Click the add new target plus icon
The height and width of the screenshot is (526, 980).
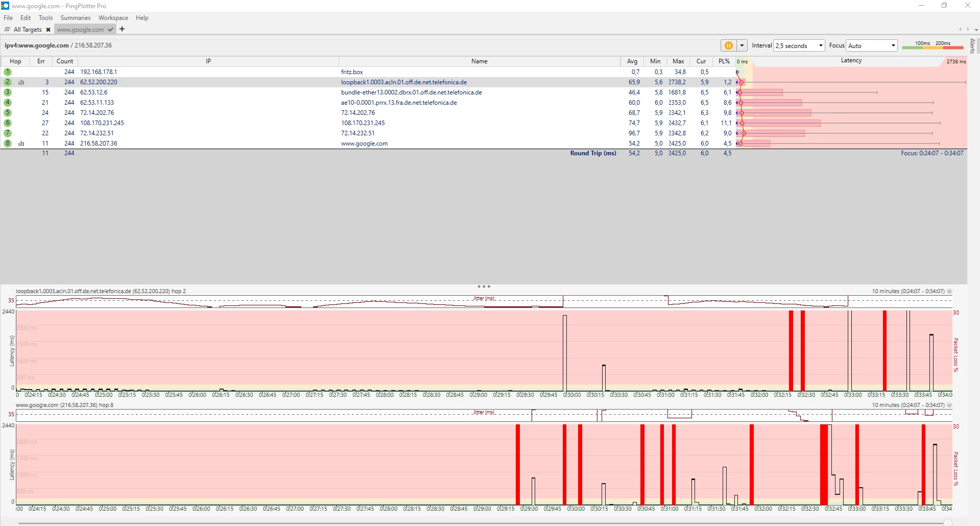[122, 29]
